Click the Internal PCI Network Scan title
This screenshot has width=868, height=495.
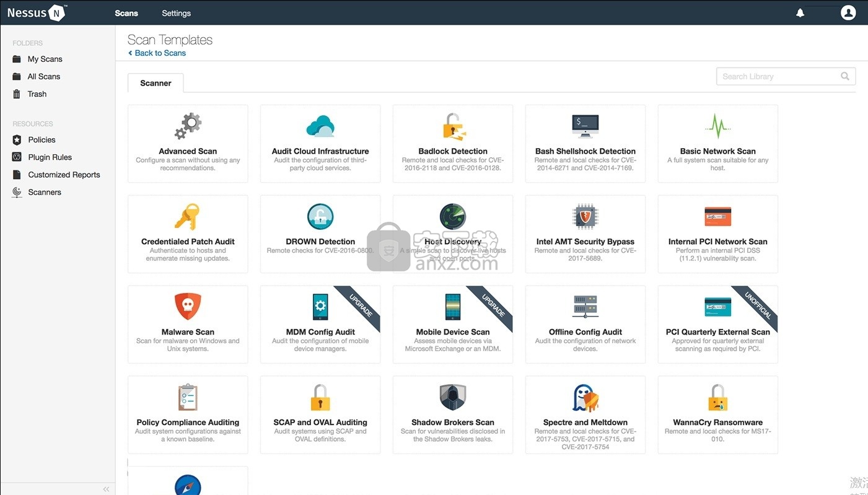718,242
